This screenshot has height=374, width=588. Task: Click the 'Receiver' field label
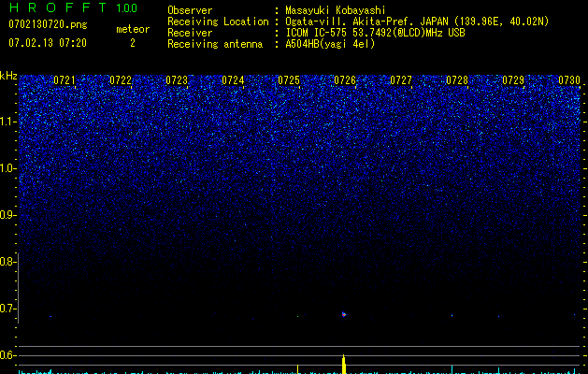tap(190, 33)
